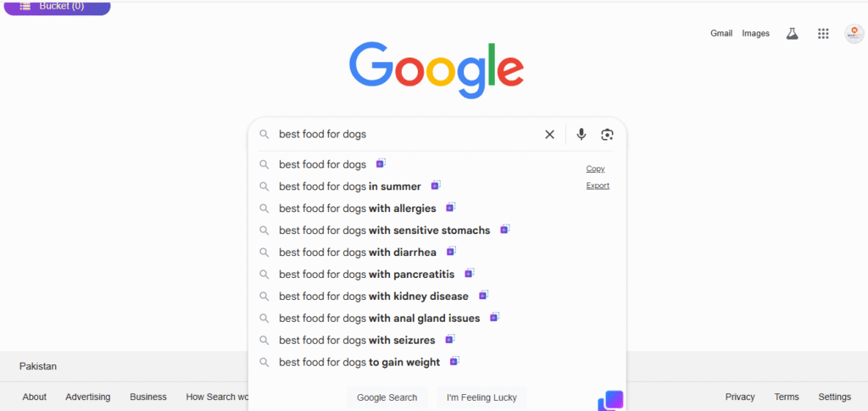Add "with allergies" suggestion to bucket

[451, 208]
